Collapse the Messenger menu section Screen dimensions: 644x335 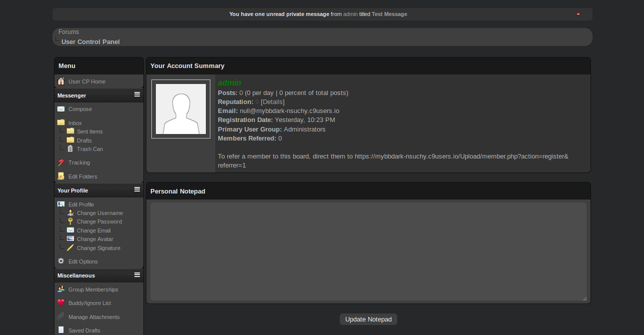pyautogui.click(x=137, y=94)
